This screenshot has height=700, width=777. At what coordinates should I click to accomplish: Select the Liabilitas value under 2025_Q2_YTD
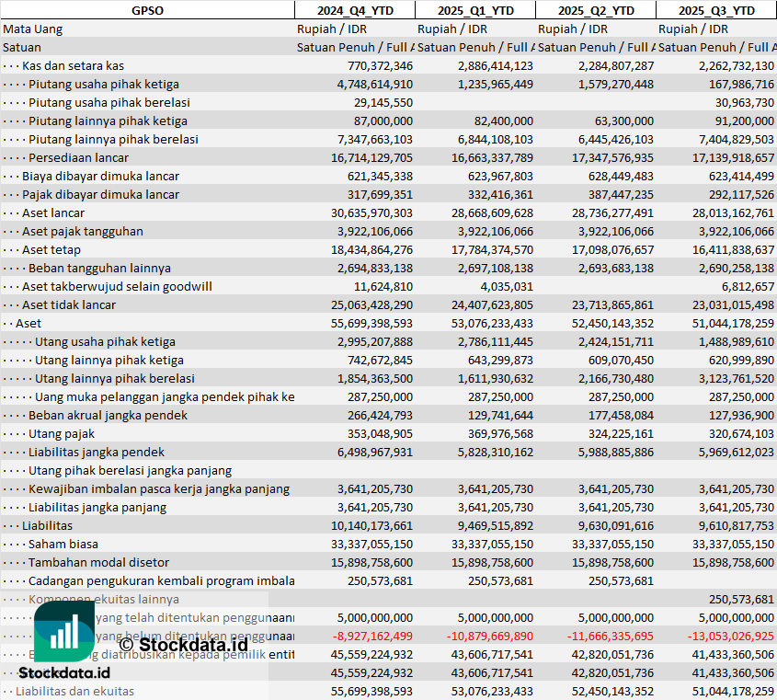[607, 525]
